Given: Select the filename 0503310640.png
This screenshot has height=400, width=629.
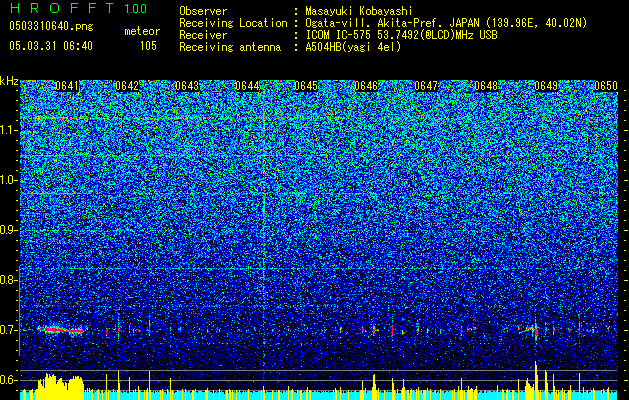Looking at the screenshot, I should tap(51, 26).
